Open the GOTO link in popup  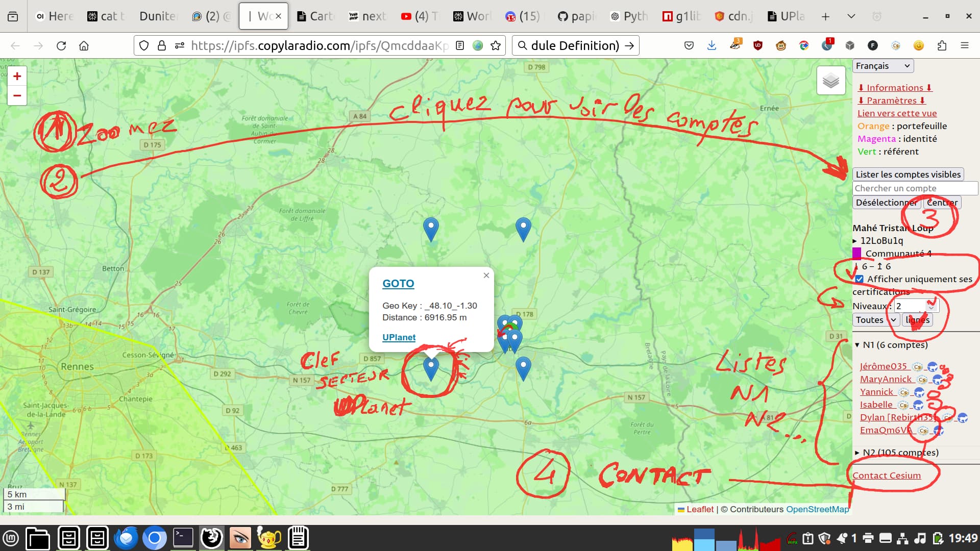coord(398,284)
